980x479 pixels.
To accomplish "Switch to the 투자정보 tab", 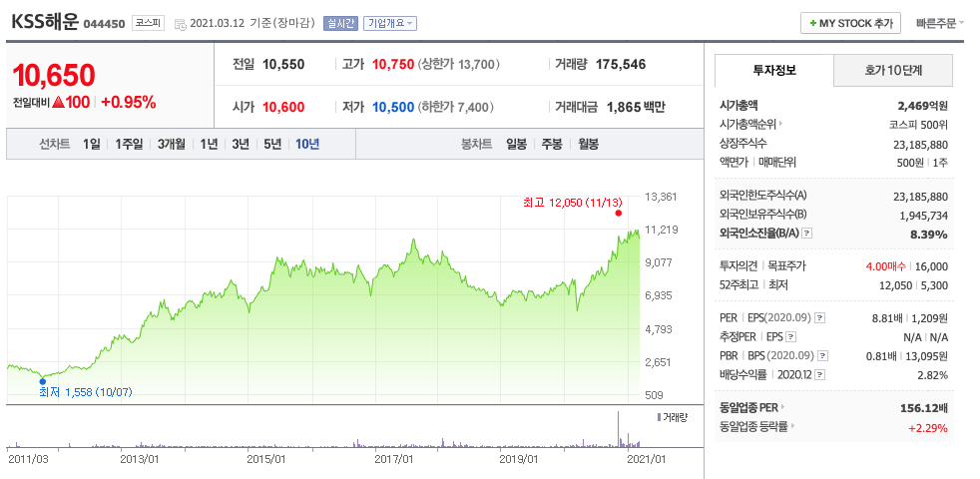I will [774, 70].
